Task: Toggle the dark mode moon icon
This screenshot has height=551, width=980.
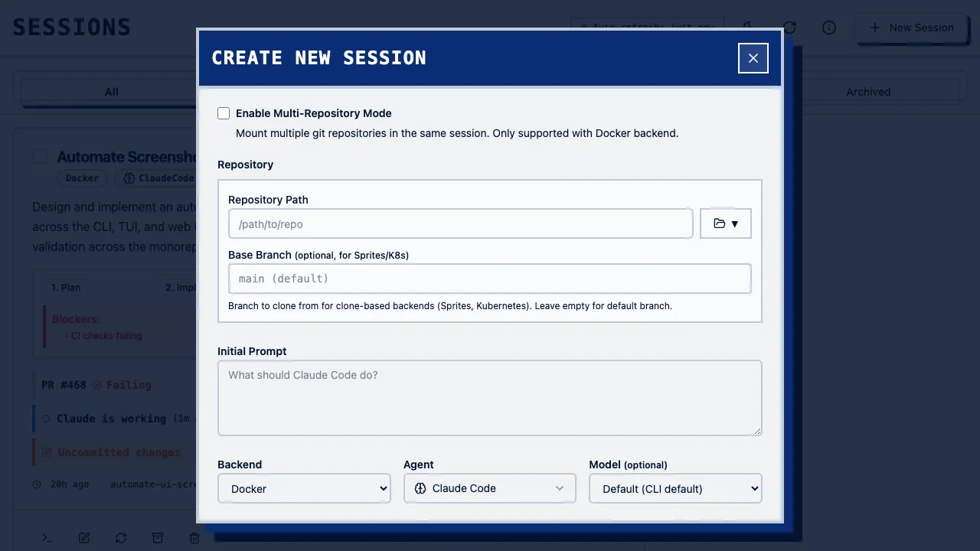Action: [749, 28]
